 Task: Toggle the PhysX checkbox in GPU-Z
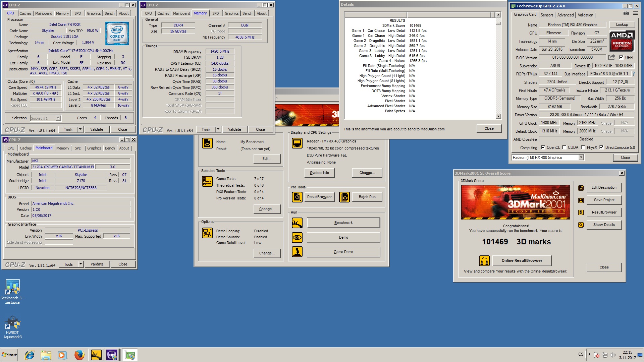[583, 147]
